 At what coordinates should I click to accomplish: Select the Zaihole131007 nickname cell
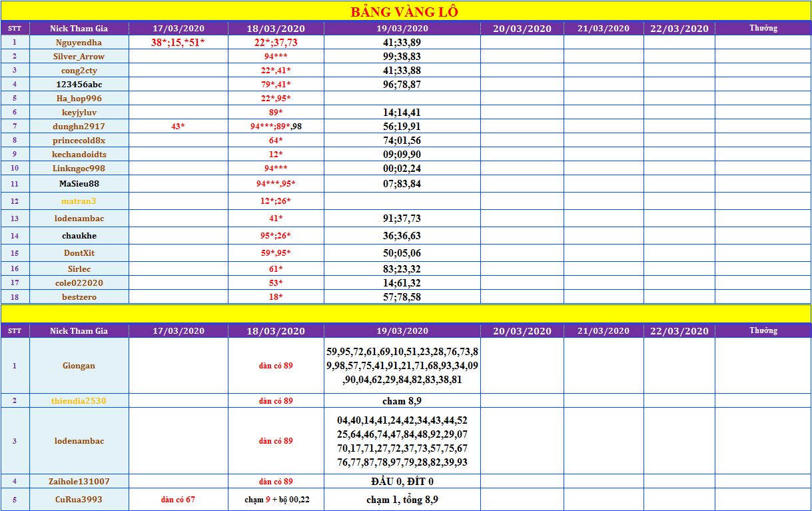(x=79, y=481)
